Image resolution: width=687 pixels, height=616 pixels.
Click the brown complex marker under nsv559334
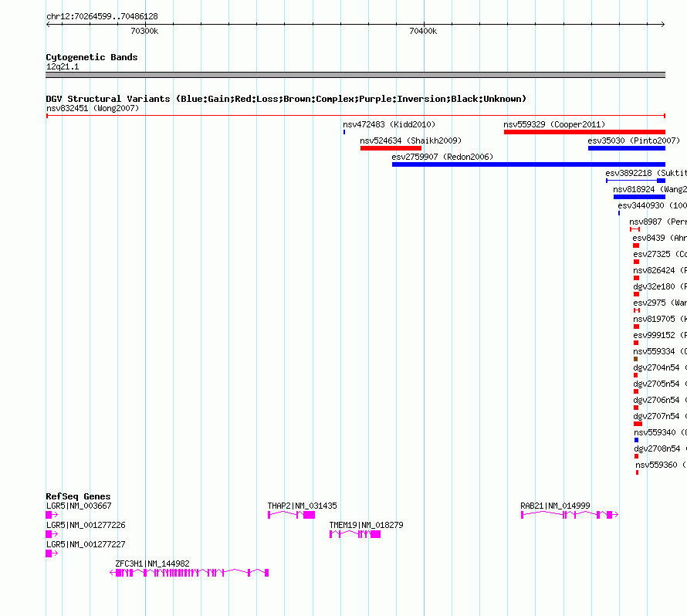(636, 359)
